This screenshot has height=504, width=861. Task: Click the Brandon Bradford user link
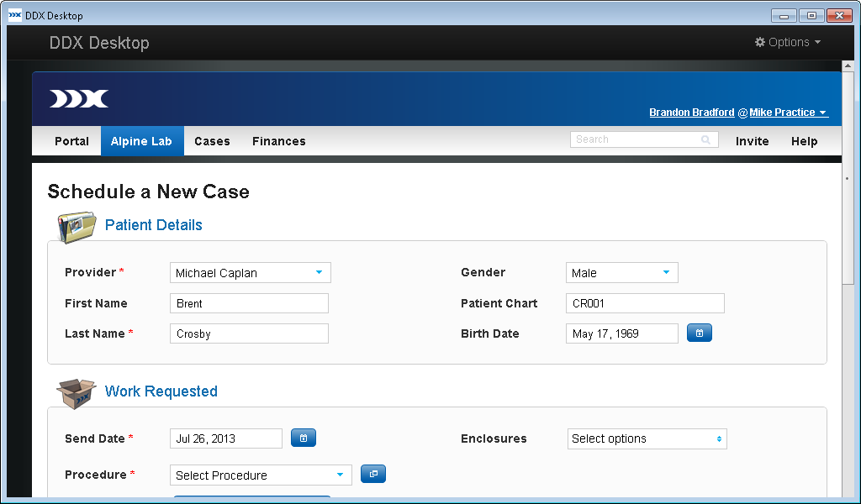pos(691,113)
